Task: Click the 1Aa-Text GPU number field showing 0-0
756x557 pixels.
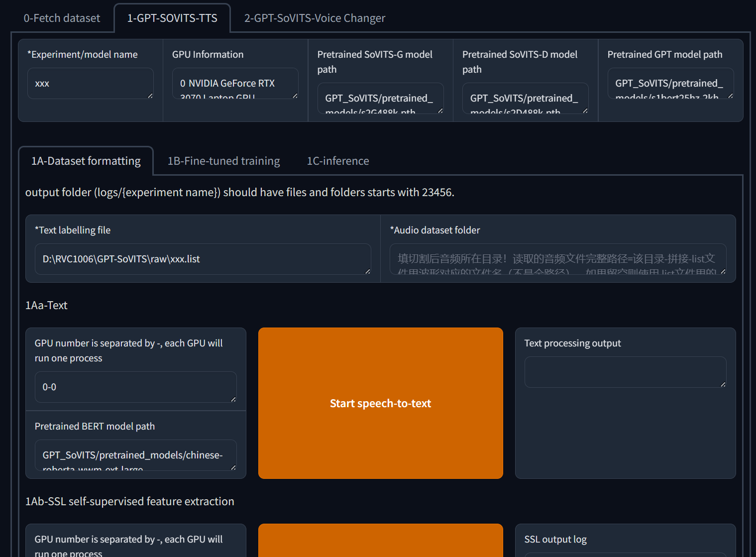Action: tap(135, 387)
